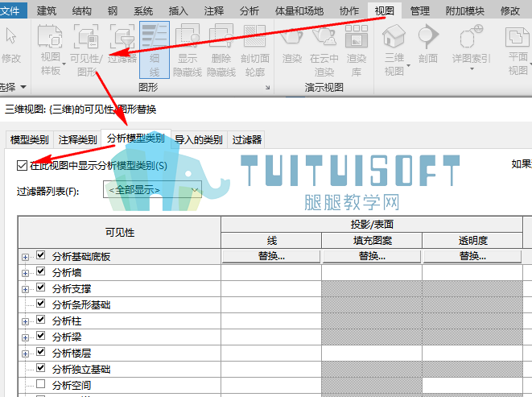532x397 pixels.
Task: Uncheck 分析条形基础 visibility checkbox
Action: (41, 303)
